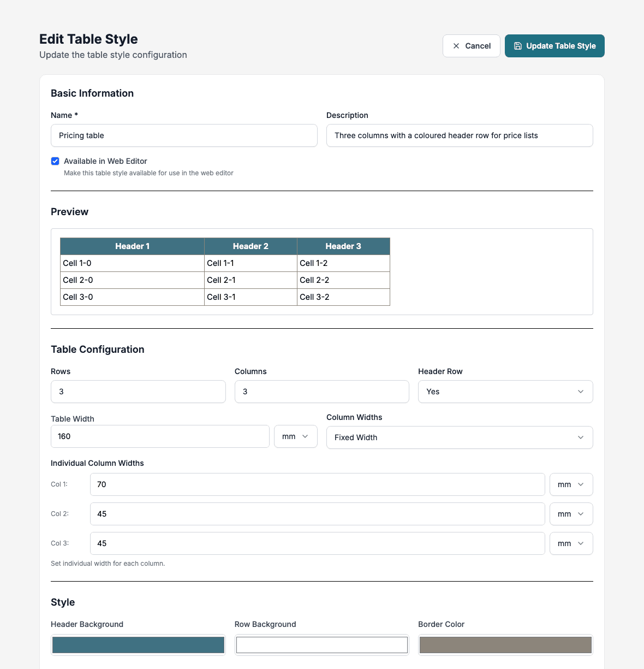
Task: Click the Table Configuration heading
Action: point(98,350)
